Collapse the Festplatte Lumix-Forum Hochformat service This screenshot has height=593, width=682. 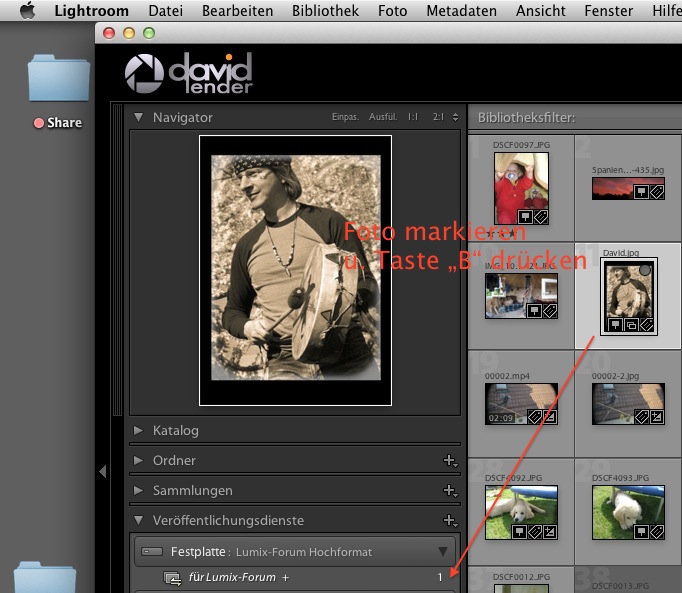443,551
